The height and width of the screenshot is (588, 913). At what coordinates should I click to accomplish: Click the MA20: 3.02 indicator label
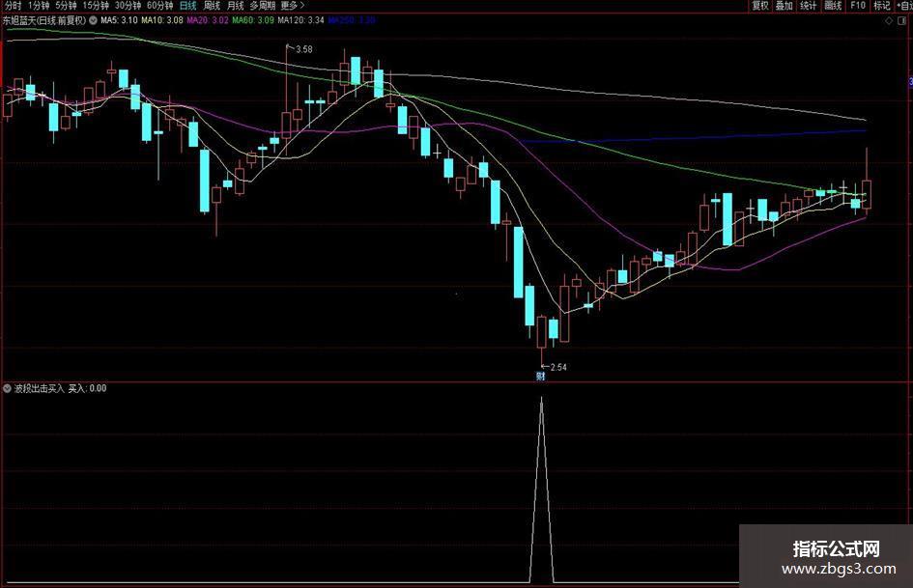(x=208, y=20)
